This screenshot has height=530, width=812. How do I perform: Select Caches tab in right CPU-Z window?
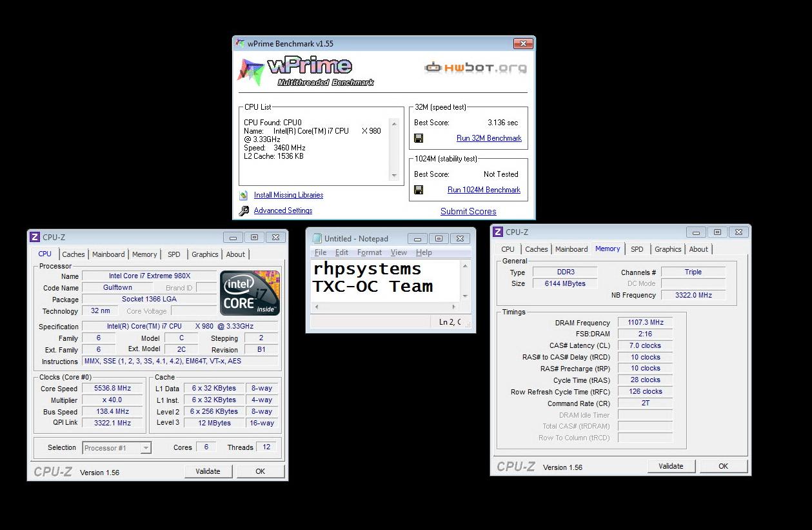[537, 249]
